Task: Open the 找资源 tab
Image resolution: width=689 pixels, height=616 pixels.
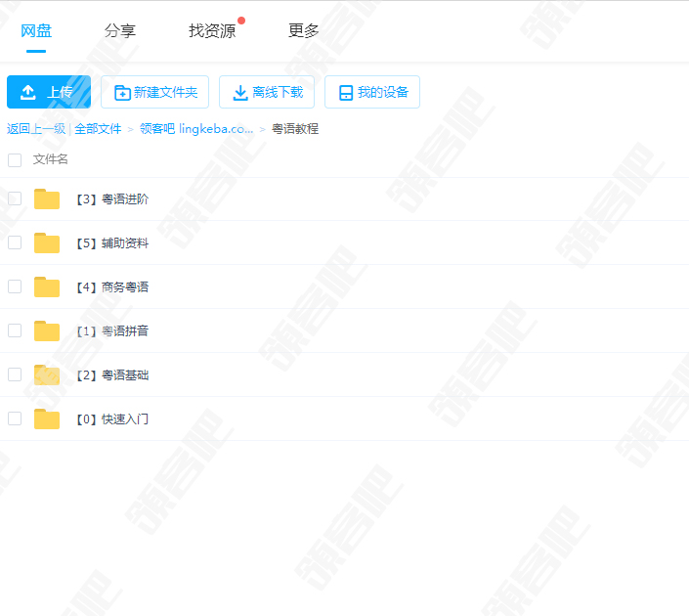Action: click(212, 30)
